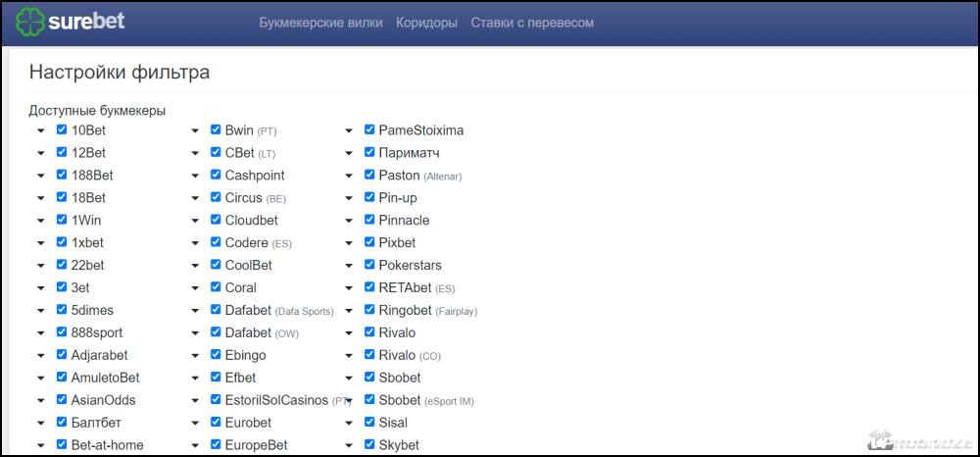
Task: Open the dropdown arrow for 5dimes
Action: click(40, 311)
